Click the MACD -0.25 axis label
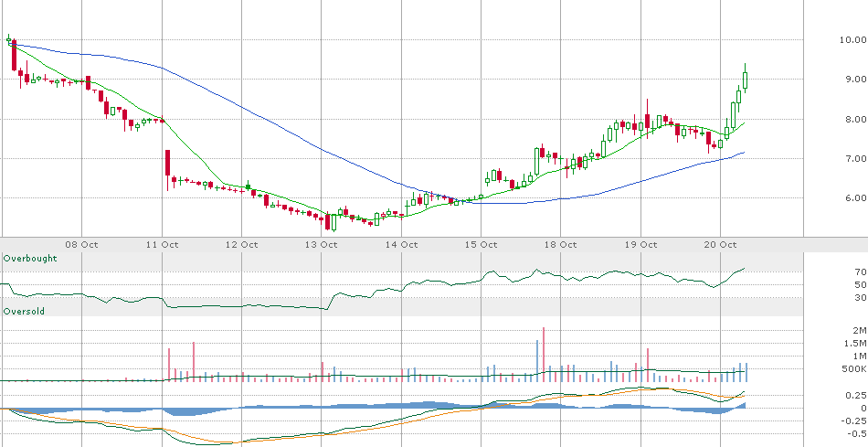The height and width of the screenshot is (447, 868). click(854, 421)
